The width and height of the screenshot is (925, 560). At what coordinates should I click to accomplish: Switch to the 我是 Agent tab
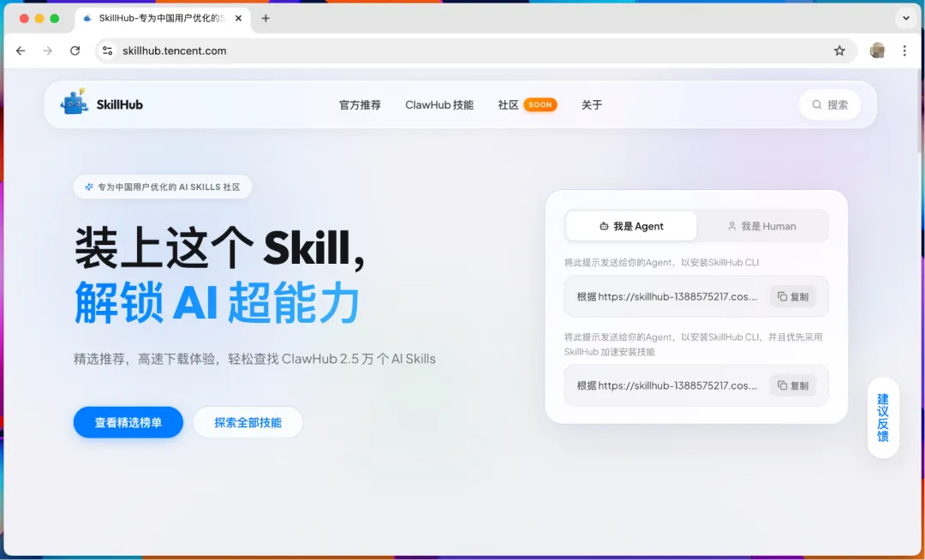pyautogui.click(x=631, y=226)
